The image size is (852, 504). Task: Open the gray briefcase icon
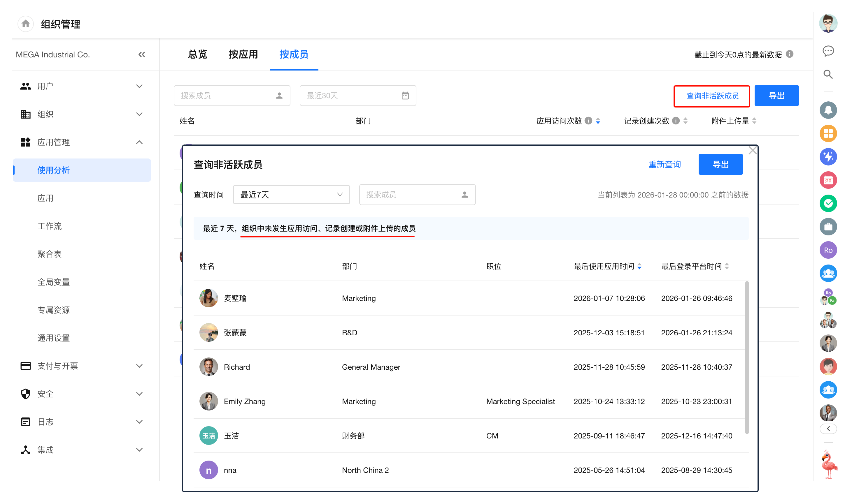pos(828,227)
